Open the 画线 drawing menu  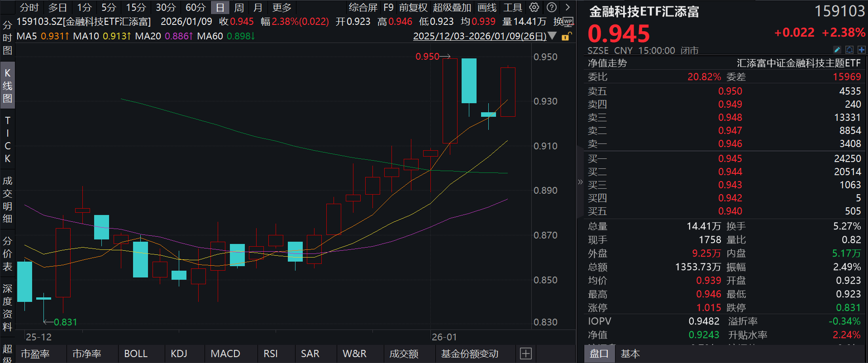pos(487,8)
